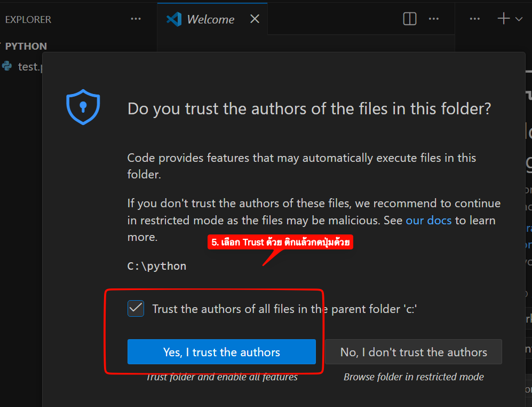The width and height of the screenshot is (532, 407).
Task: Close the Welcome tab
Action: (255, 19)
